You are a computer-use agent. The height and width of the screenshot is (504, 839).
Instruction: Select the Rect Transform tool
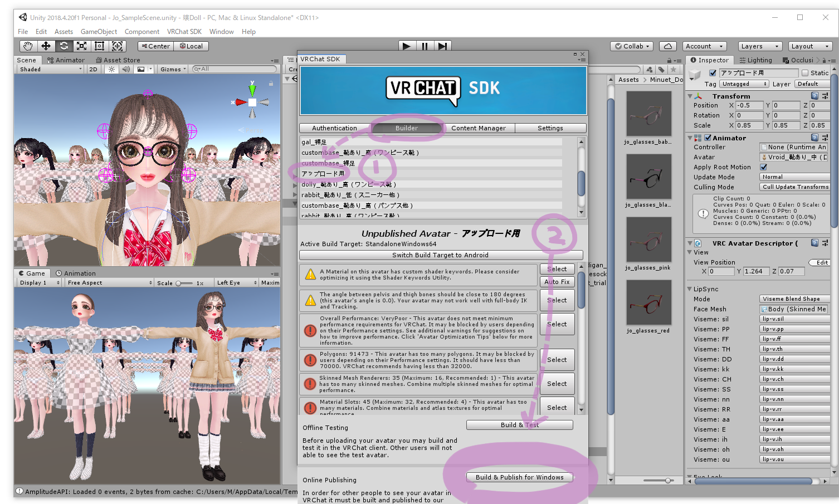[x=99, y=46]
